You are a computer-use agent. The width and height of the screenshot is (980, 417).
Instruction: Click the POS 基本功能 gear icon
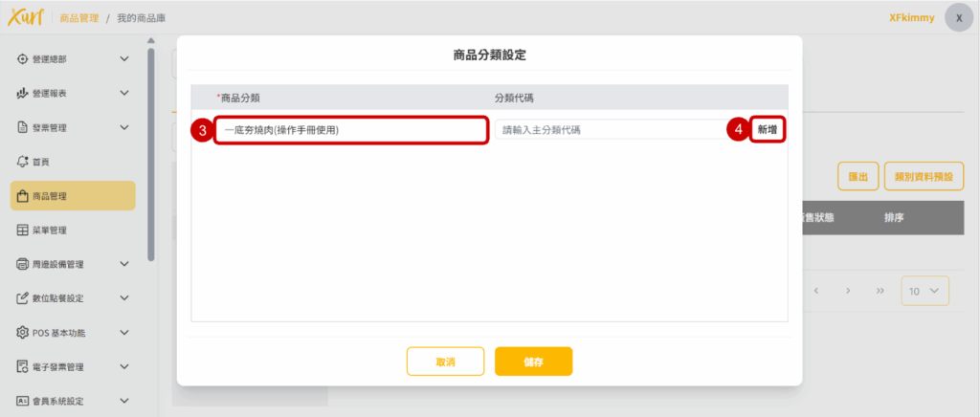click(x=23, y=333)
